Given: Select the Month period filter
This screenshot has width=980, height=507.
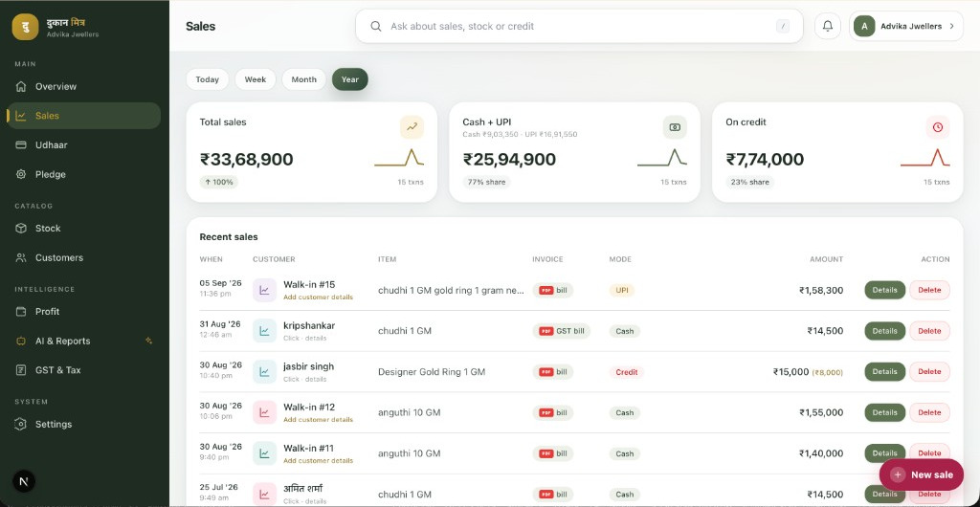Looking at the screenshot, I should tap(303, 79).
